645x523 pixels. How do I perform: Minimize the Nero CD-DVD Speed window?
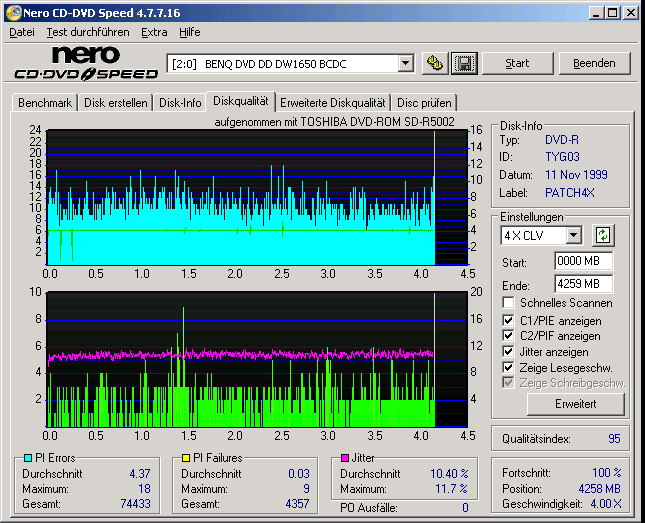[596, 13]
